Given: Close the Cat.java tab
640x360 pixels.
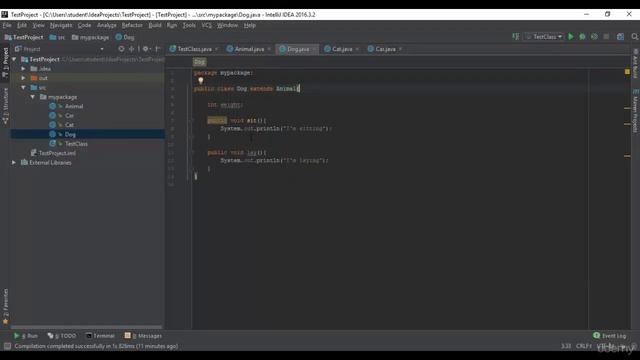Looking at the screenshot, I should pyautogui.click(x=357, y=49).
